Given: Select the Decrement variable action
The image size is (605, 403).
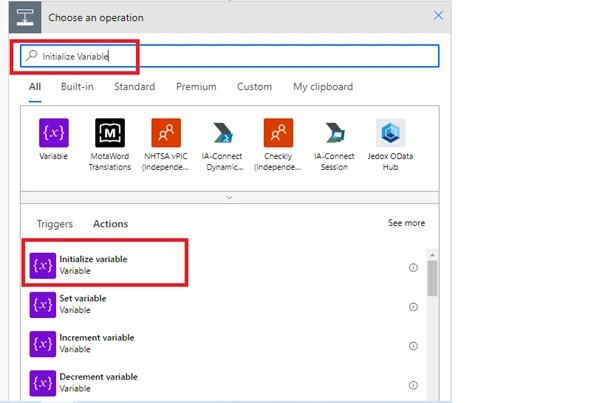Looking at the screenshot, I should 224,383.
